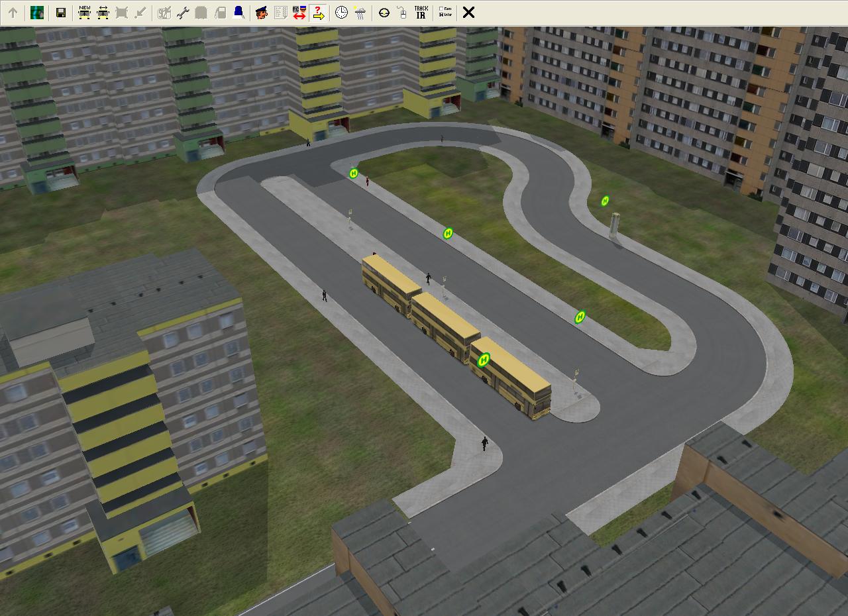Click the bus with arrows placement icon
Screen dimensions: 848x616
coord(103,13)
